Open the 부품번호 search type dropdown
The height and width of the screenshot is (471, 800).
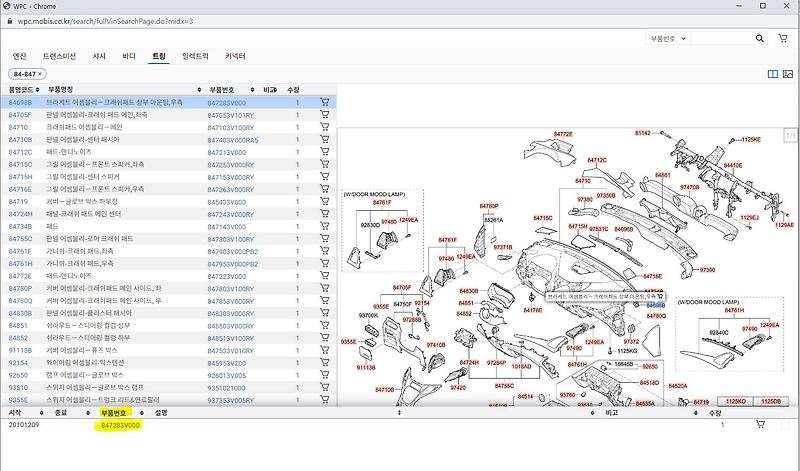click(667, 38)
